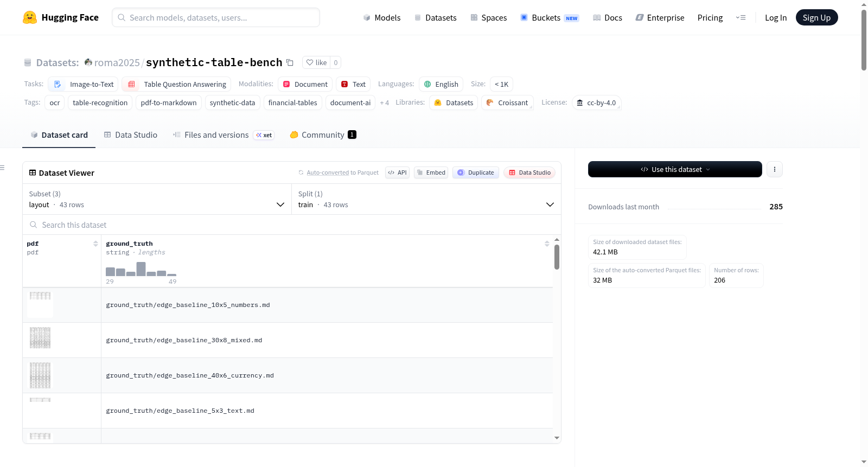The image size is (868, 467).
Task: Click the API button in Dataset Viewer
Action: (397, 172)
